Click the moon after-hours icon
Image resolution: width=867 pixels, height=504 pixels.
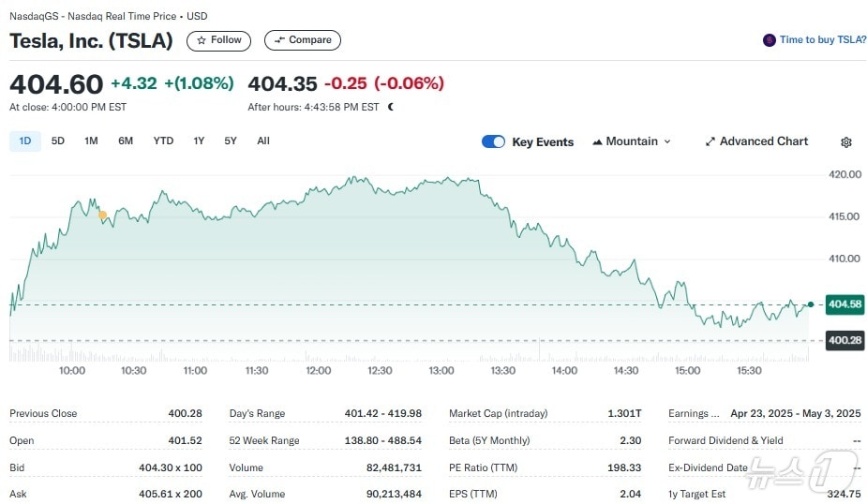pos(391,107)
